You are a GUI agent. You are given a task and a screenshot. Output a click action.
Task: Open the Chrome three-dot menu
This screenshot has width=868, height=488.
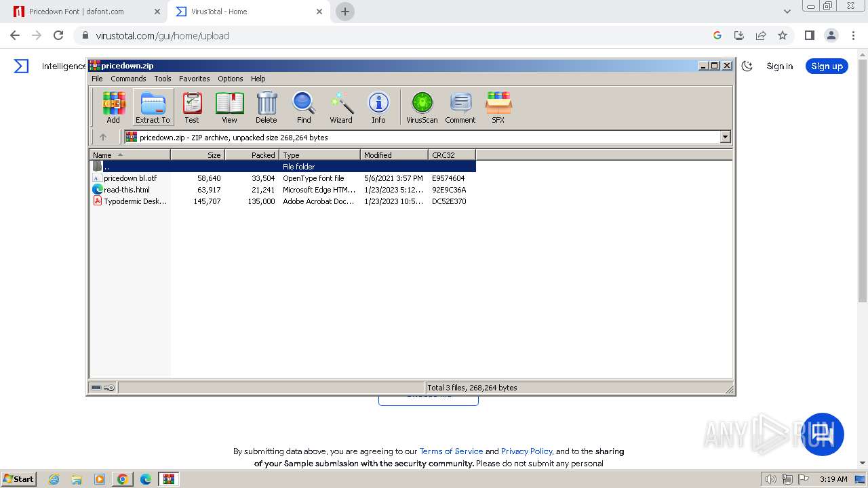pos(853,35)
